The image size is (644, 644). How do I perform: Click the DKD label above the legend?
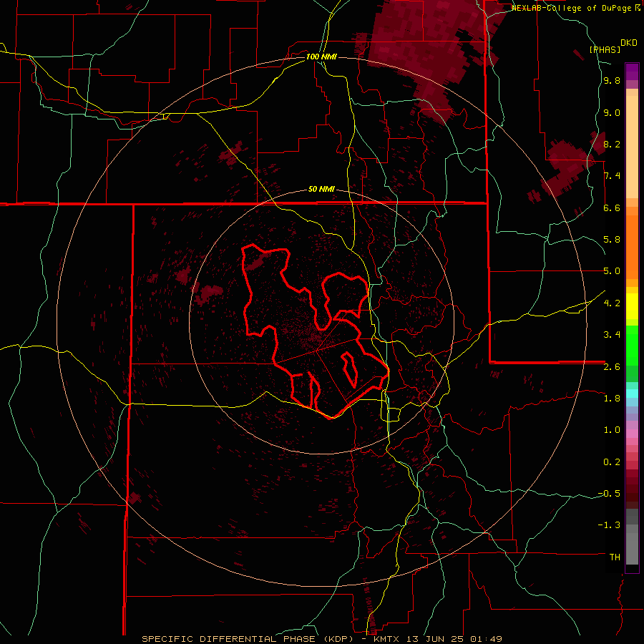click(629, 43)
